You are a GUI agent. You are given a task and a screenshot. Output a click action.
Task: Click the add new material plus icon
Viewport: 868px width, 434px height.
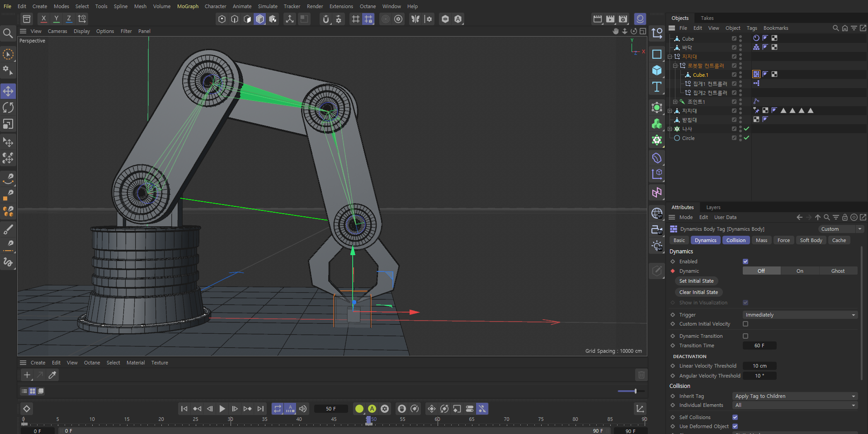point(27,375)
